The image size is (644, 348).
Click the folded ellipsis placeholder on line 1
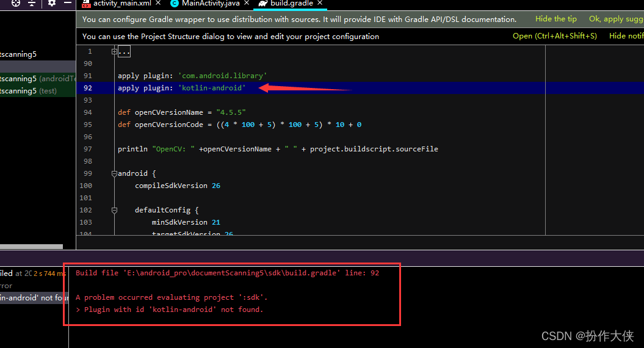coord(124,52)
